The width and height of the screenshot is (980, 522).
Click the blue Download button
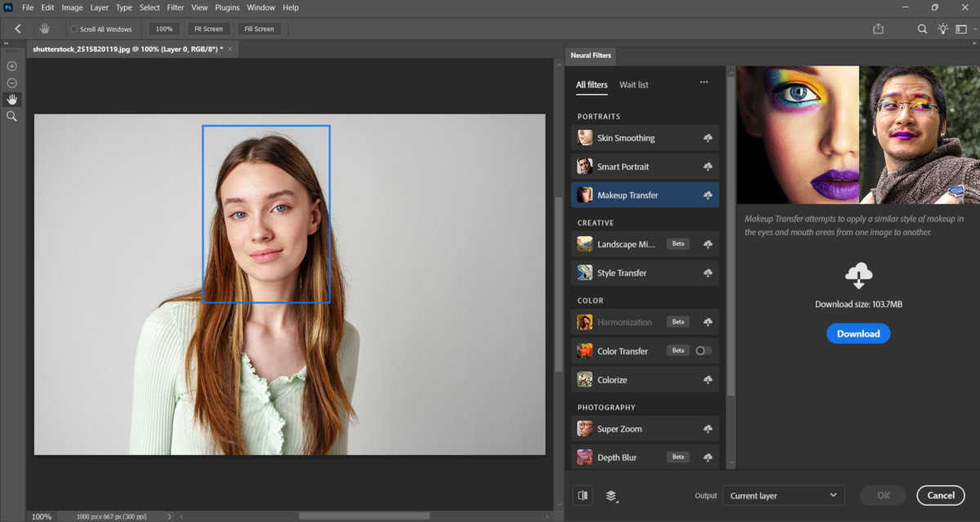tap(858, 333)
